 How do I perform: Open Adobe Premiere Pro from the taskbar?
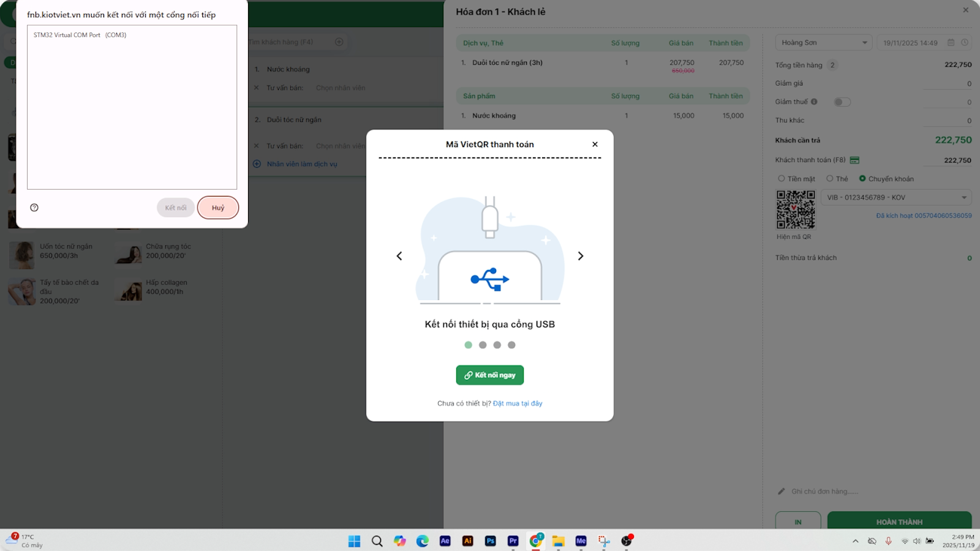click(513, 541)
